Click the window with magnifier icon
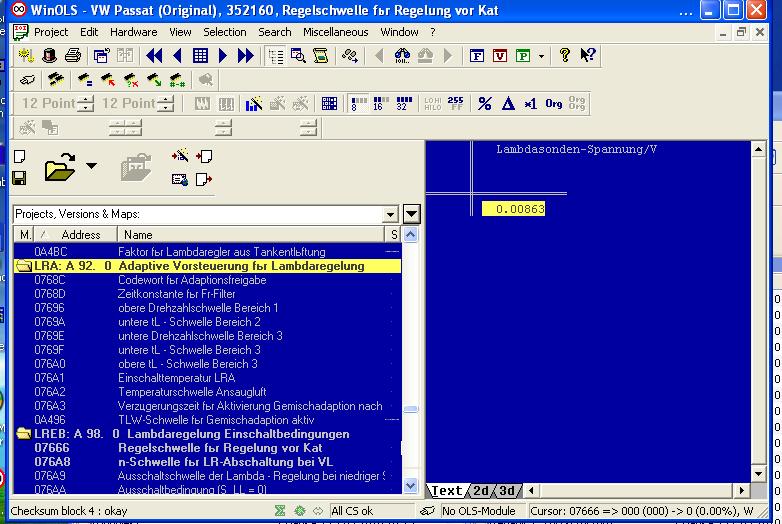This screenshot has height=524, width=782. pos(298,55)
